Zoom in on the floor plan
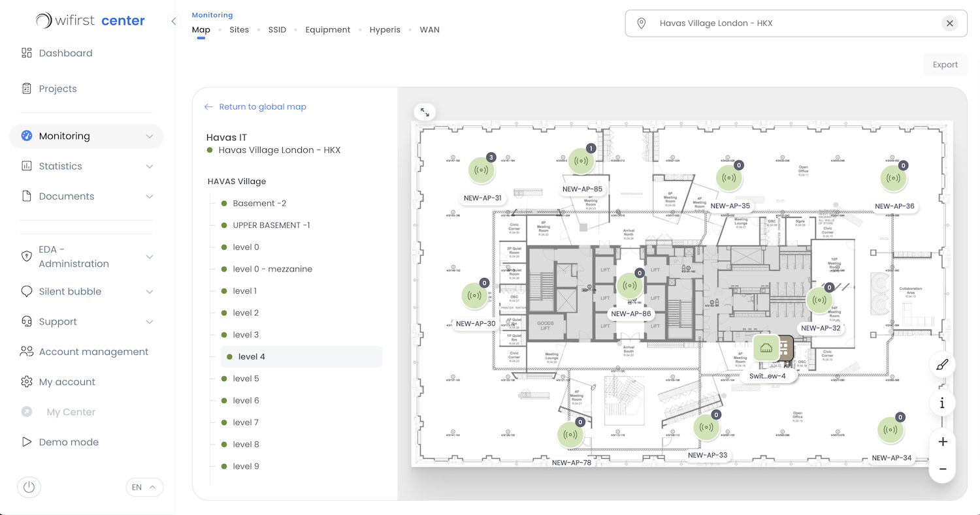Image resolution: width=980 pixels, height=515 pixels. click(942, 441)
